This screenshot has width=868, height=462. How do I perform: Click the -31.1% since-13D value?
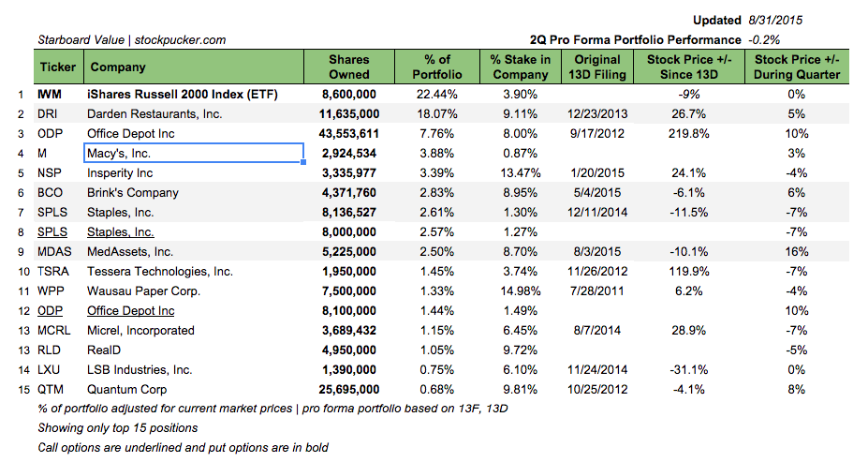click(x=688, y=369)
